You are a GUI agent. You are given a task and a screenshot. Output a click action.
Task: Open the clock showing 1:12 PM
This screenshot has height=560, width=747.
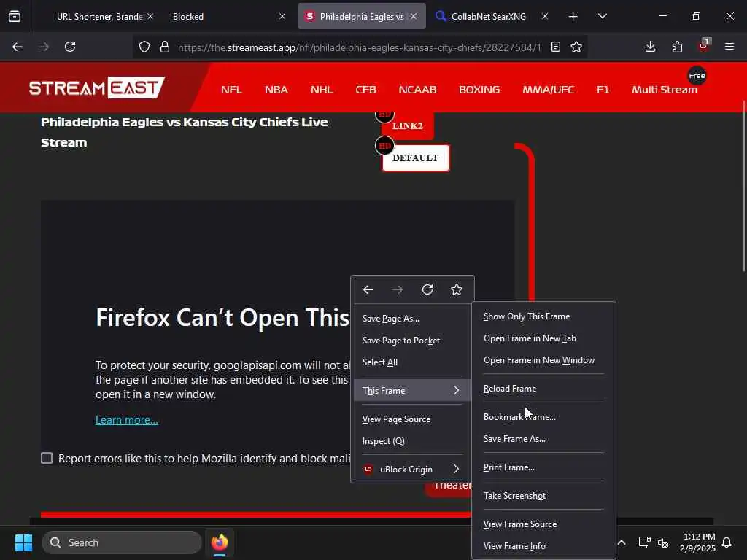698,542
